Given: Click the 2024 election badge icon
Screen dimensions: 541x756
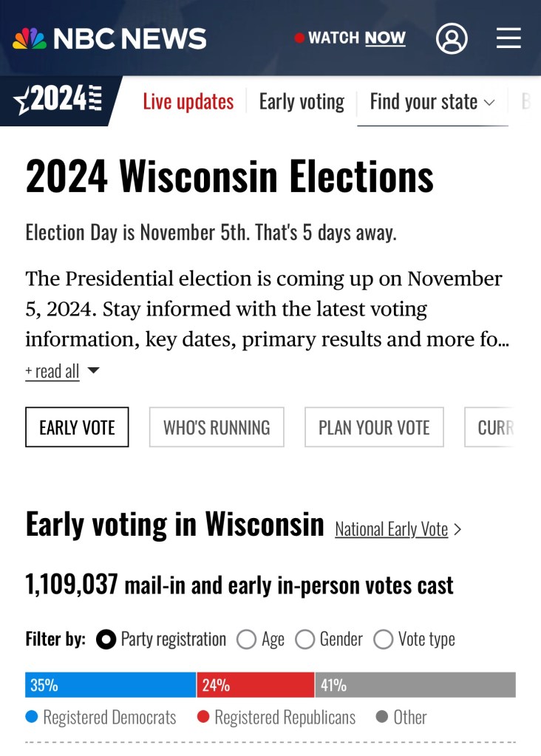Looking at the screenshot, I should point(58,101).
